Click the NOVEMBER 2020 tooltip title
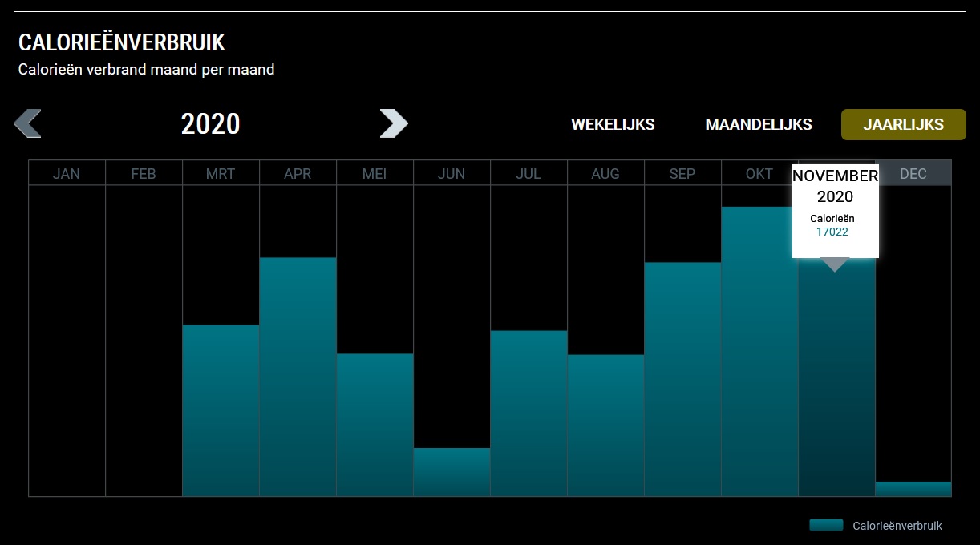This screenshot has width=980, height=545. [x=835, y=186]
